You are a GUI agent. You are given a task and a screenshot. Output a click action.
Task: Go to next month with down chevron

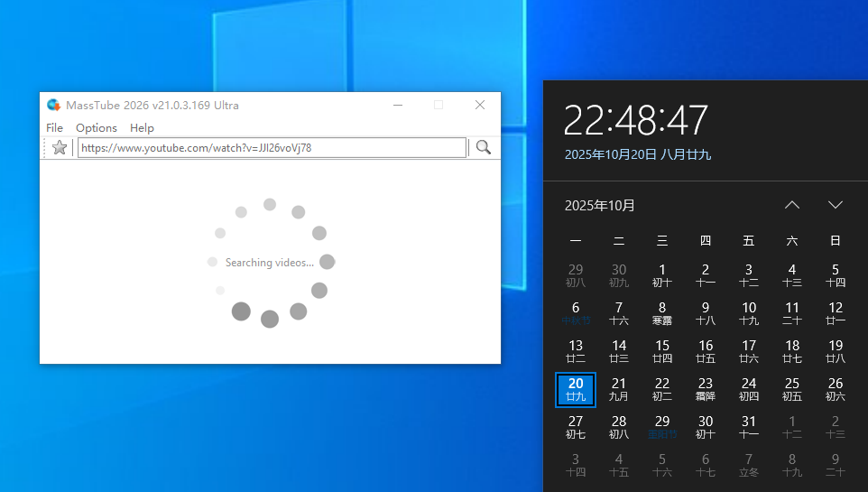(x=836, y=205)
